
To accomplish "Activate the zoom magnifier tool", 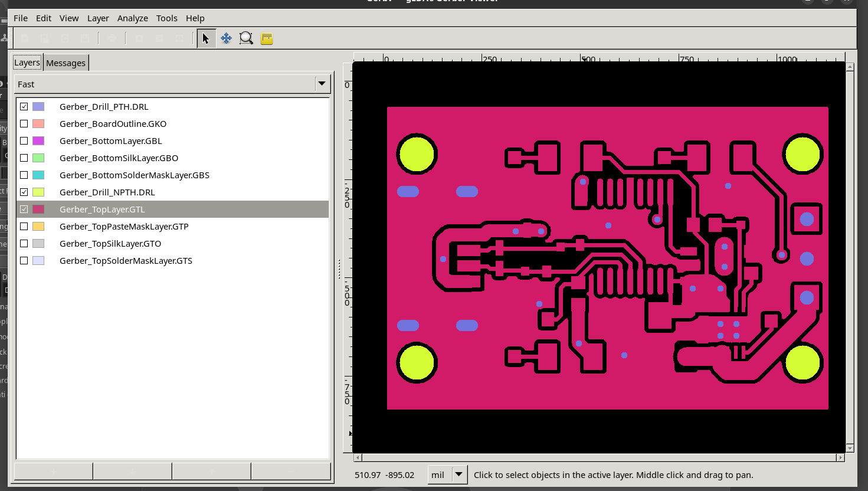I will click(246, 38).
